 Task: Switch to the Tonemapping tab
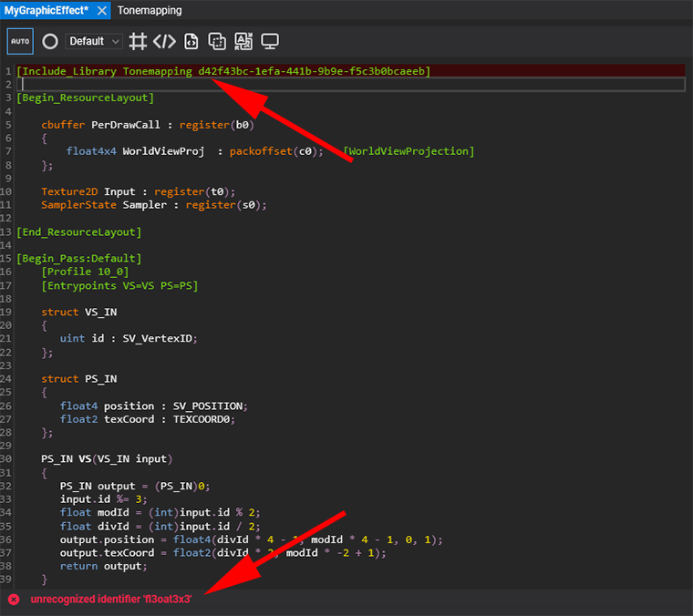[x=150, y=10]
